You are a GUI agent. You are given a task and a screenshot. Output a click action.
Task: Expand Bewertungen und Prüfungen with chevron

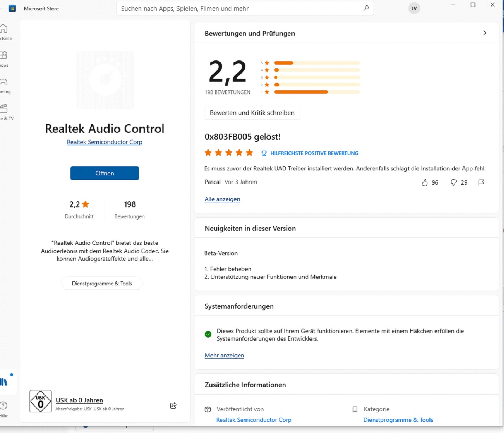pyautogui.click(x=485, y=33)
